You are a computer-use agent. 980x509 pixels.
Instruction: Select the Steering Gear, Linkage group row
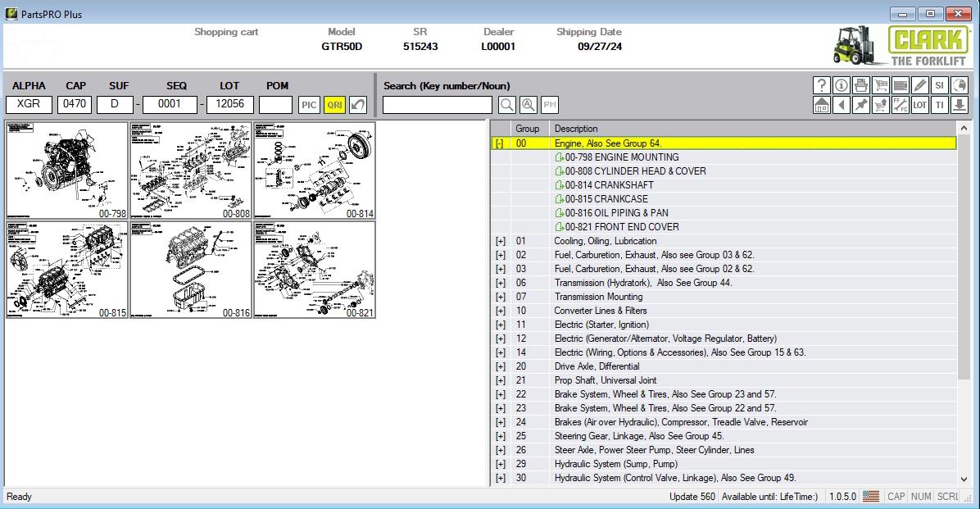[x=724, y=437]
